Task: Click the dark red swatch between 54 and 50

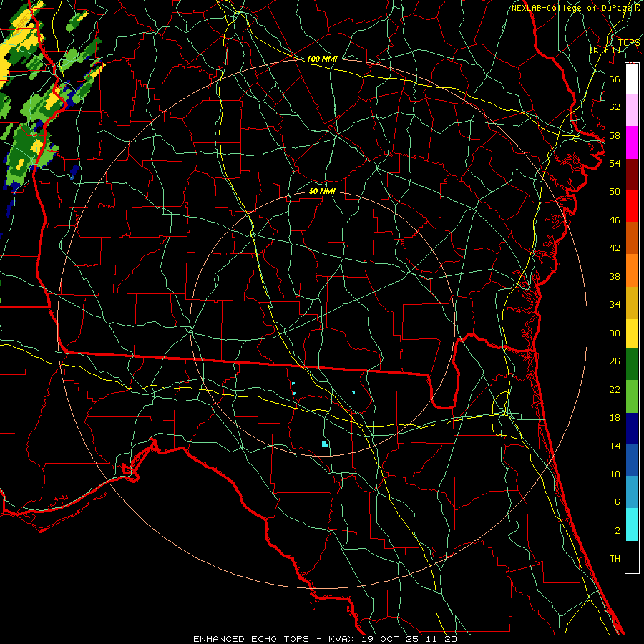Action: pos(632,174)
